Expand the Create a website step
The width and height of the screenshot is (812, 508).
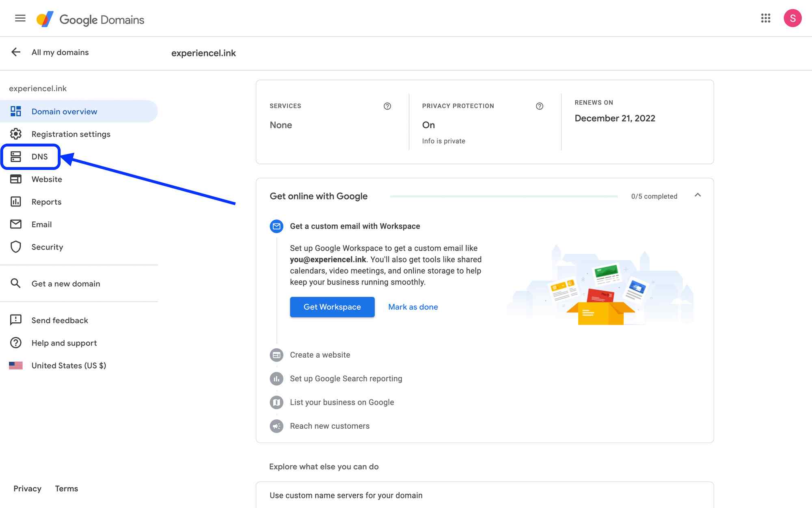[x=320, y=355]
